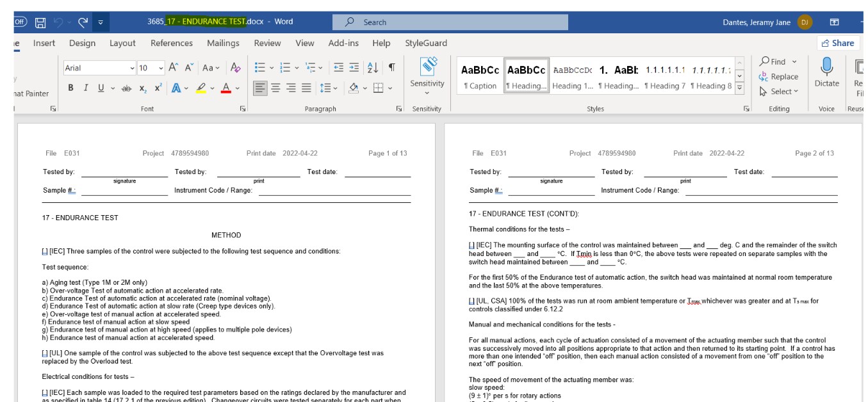Click the Clear All Formatting icon
This screenshot has height=402, width=868.
(235, 68)
